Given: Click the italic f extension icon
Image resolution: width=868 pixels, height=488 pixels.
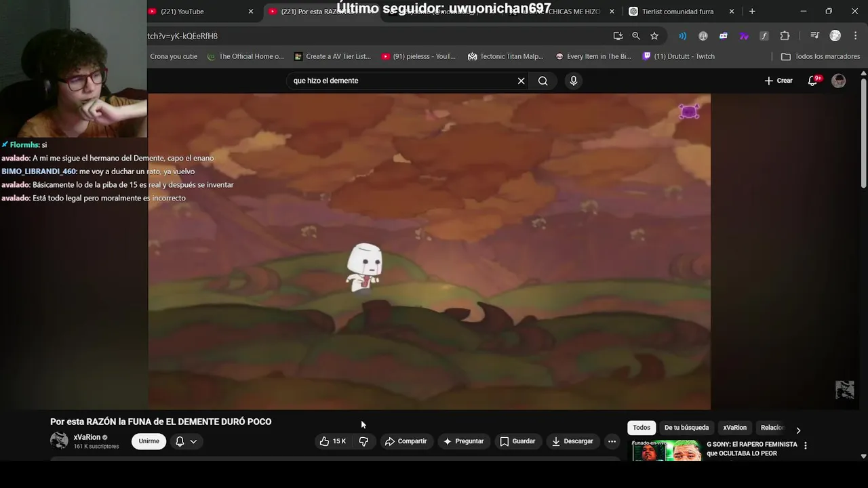Looking at the screenshot, I should (764, 36).
